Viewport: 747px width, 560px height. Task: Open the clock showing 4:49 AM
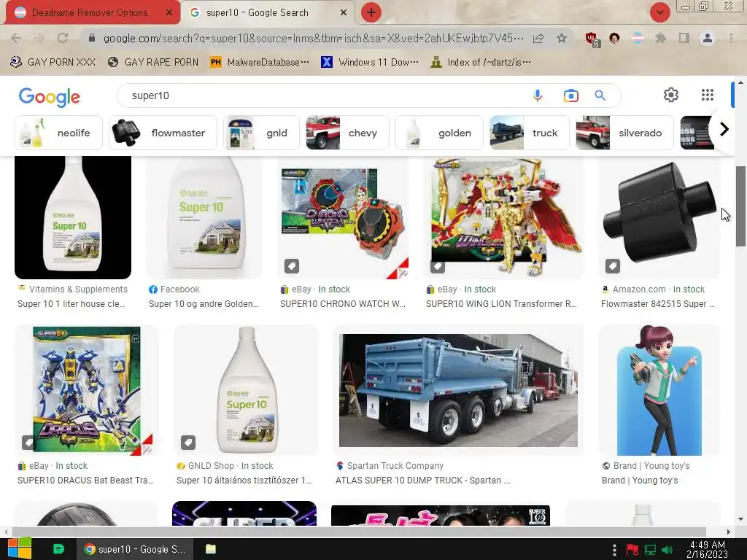point(708,549)
